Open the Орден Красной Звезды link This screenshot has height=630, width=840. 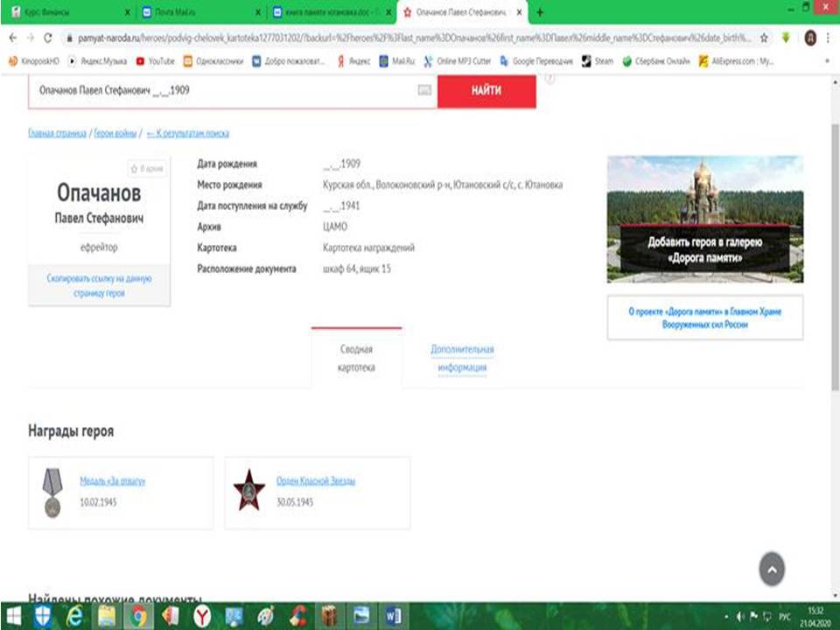pyautogui.click(x=316, y=481)
